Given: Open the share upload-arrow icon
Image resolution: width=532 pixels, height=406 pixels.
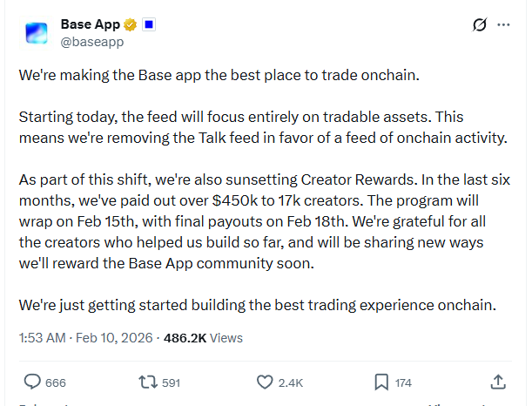Looking at the screenshot, I should [498, 382].
